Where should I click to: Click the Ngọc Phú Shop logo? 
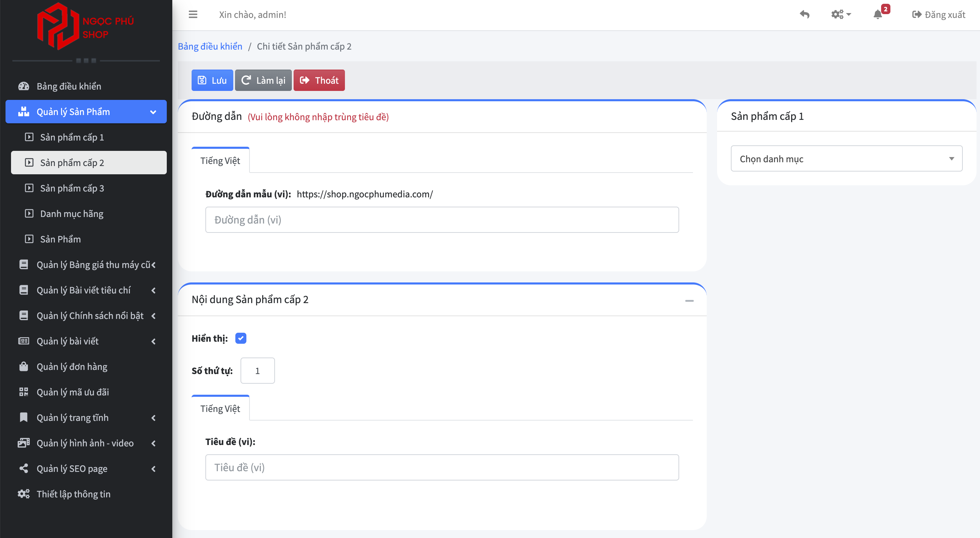coord(85,27)
